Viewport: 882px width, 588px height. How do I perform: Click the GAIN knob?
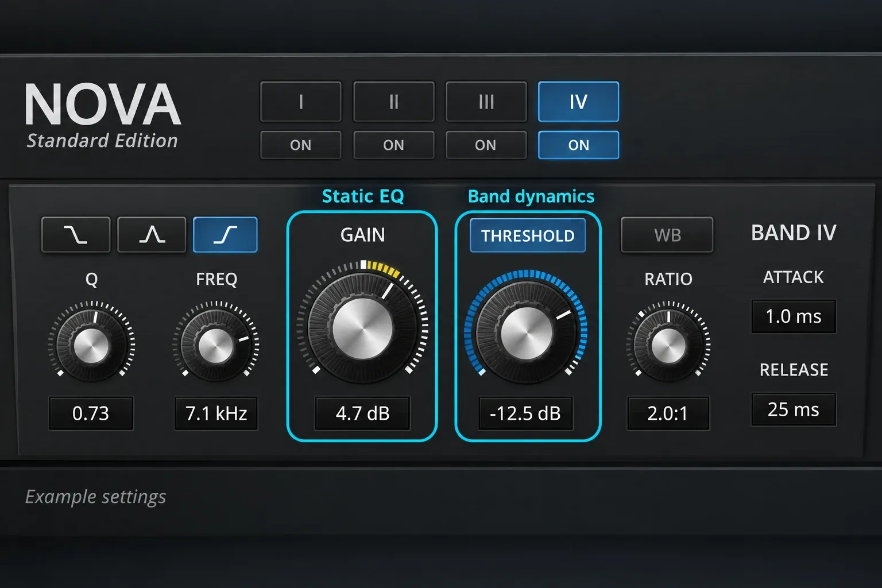tap(362, 328)
